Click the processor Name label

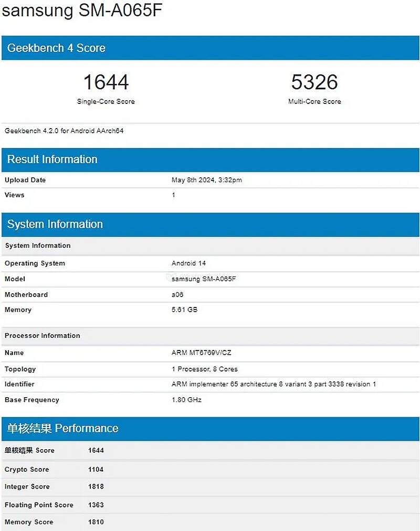coord(14,353)
